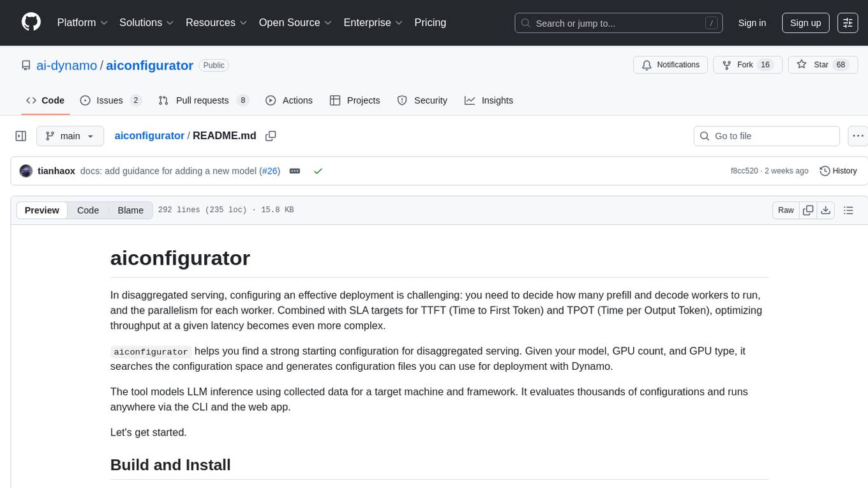Click the Build and Install heading
Screen dimensions: 868x488
170,464
